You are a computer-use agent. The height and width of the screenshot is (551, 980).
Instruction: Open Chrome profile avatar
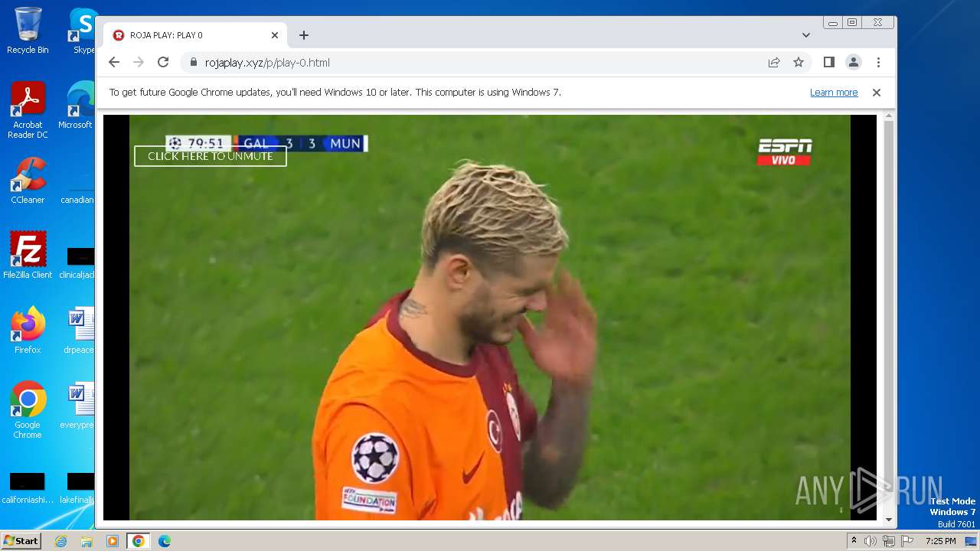[x=854, y=63]
